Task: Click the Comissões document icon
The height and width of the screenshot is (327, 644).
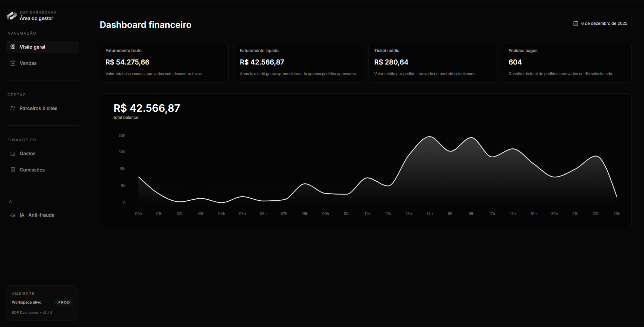Action: pos(13,169)
